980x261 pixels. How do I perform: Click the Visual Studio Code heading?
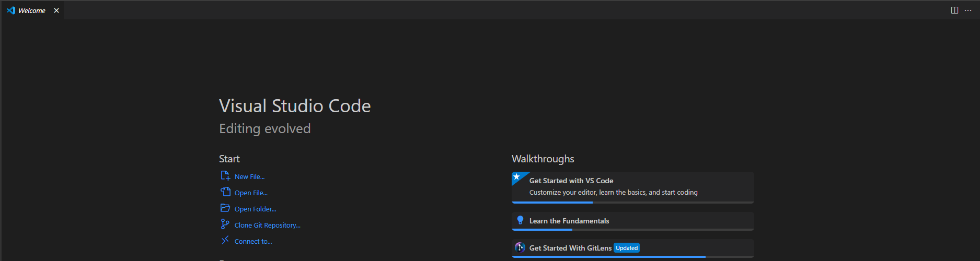coord(295,106)
